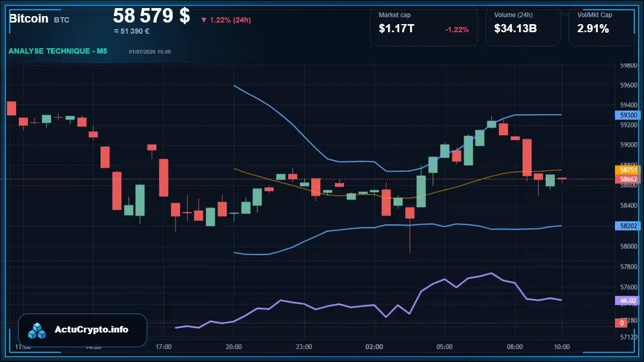The height and width of the screenshot is (362, 644).
Task: Click the 58400 price axis label
Action: pyautogui.click(x=629, y=205)
